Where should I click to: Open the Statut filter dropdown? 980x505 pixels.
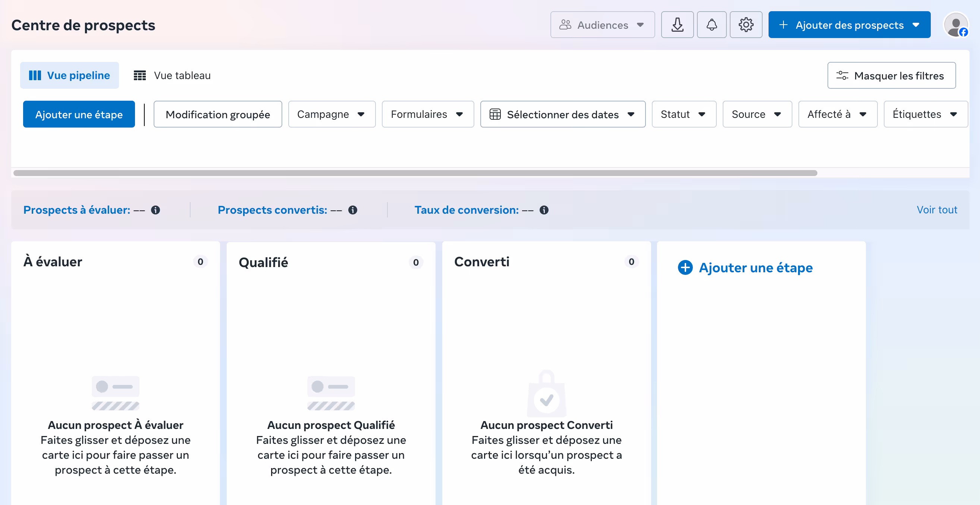pos(684,114)
